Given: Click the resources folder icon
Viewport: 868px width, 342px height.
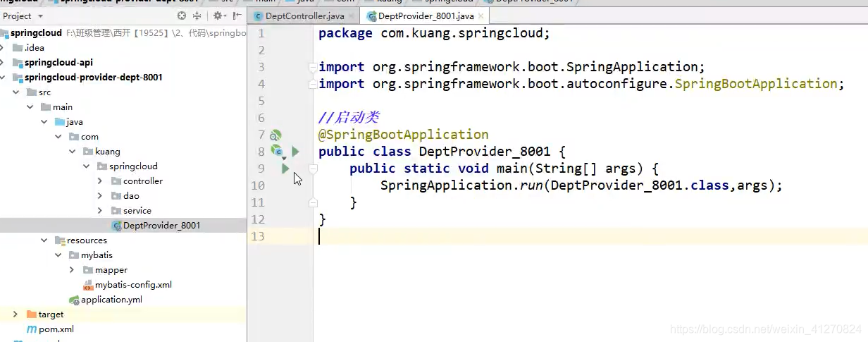Looking at the screenshot, I should pos(59,240).
